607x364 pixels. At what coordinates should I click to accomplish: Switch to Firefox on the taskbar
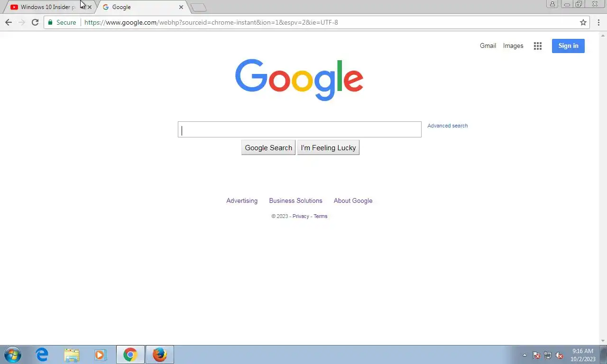click(x=160, y=355)
